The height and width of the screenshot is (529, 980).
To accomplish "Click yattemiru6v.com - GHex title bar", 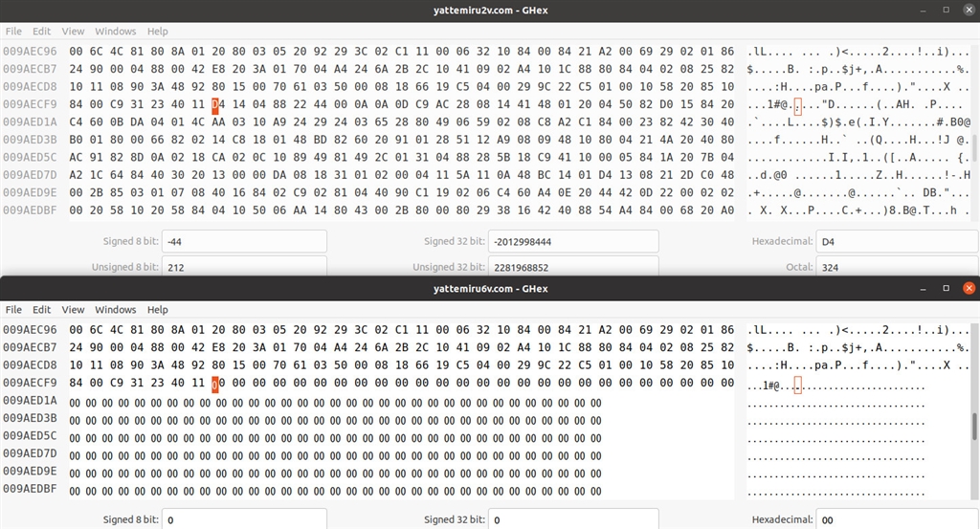I will click(x=490, y=289).
